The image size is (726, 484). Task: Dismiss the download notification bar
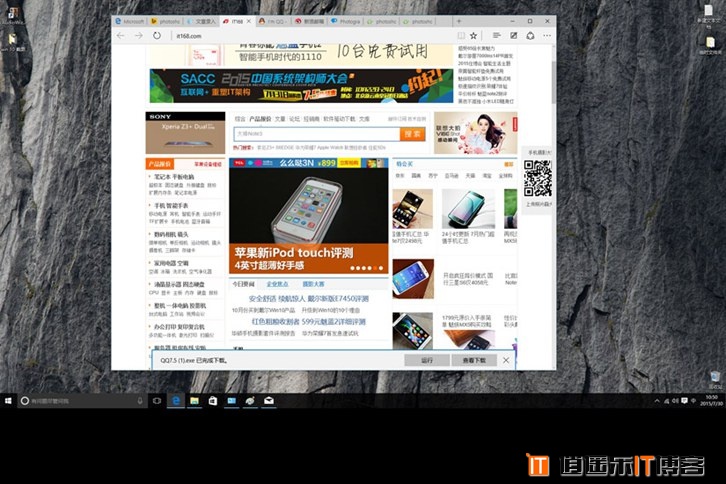coord(506,360)
